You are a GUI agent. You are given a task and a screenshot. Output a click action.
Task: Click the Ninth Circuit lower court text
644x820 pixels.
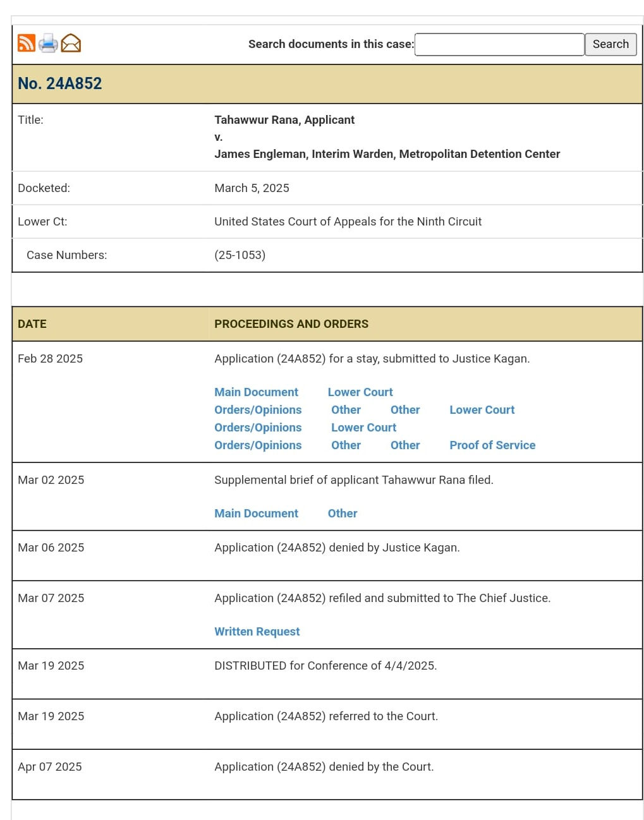(x=348, y=222)
